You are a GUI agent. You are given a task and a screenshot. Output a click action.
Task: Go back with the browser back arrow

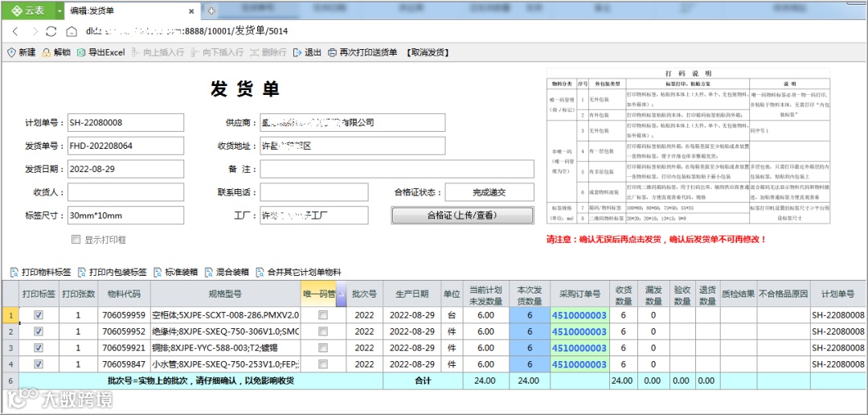click(x=15, y=31)
